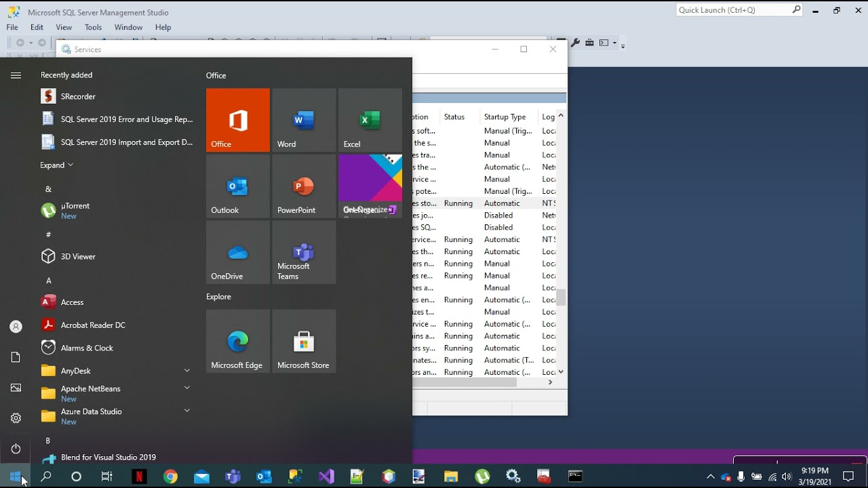Click the Power icon in Start
Viewport: 868px width, 488px height.
16,449
